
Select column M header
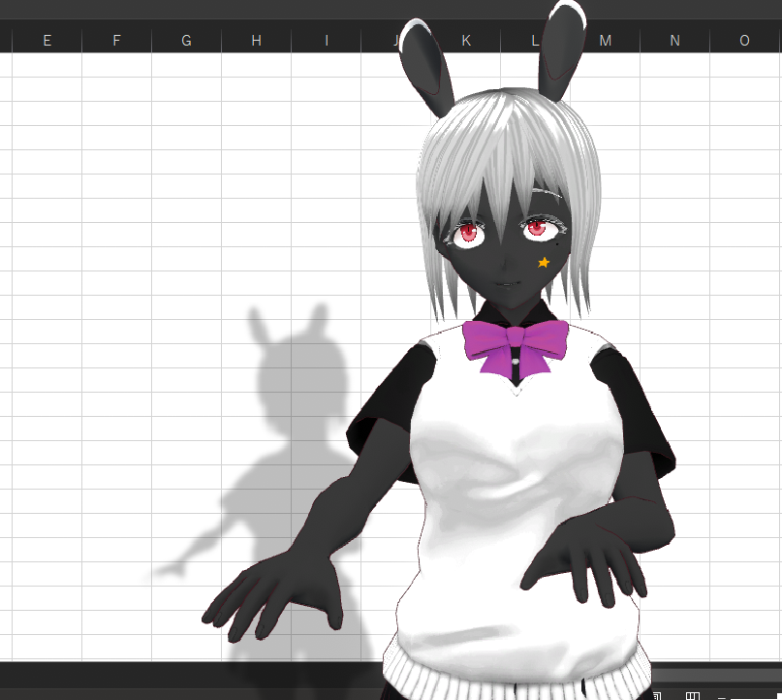point(606,41)
